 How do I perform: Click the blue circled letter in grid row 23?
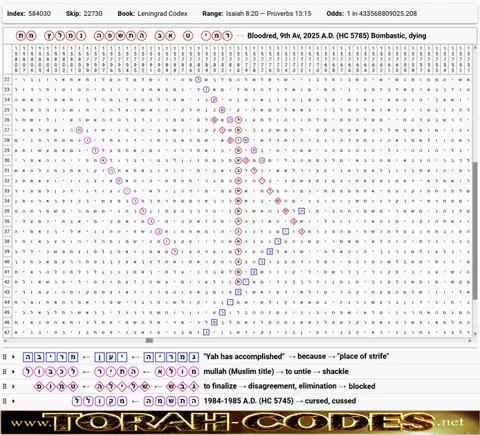pyautogui.click(x=206, y=89)
